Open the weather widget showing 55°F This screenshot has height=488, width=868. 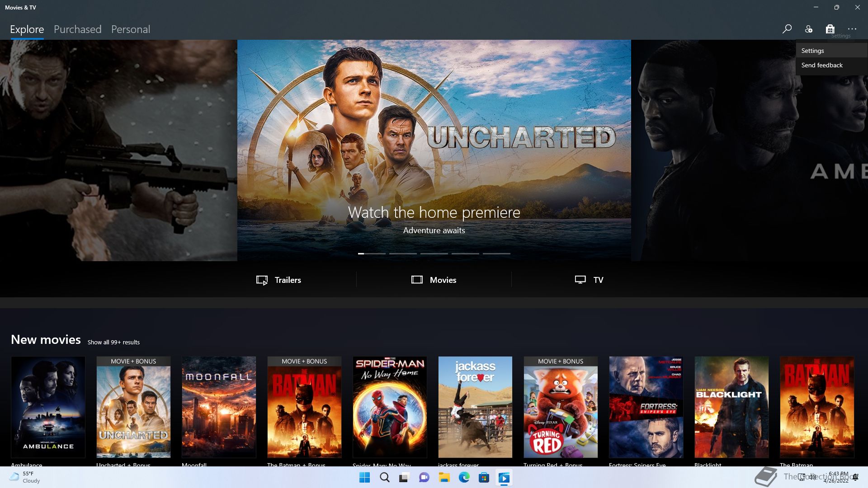pyautogui.click(x=25, y=477)
